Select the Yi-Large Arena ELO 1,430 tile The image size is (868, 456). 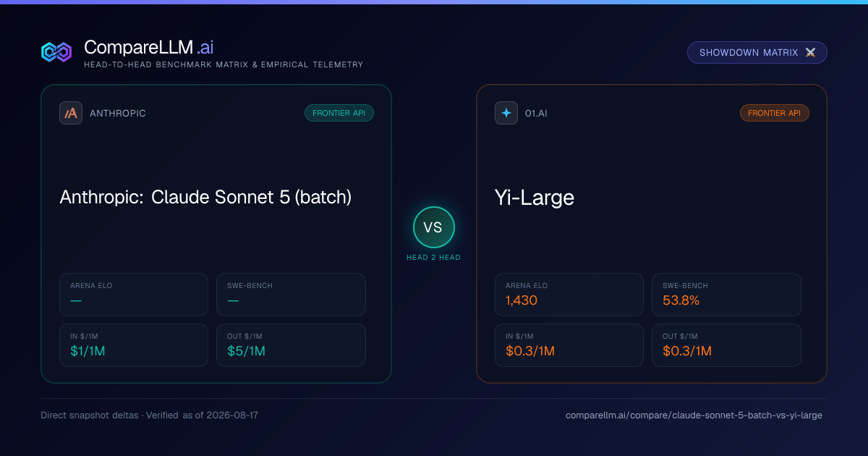[x=569, y=295]
